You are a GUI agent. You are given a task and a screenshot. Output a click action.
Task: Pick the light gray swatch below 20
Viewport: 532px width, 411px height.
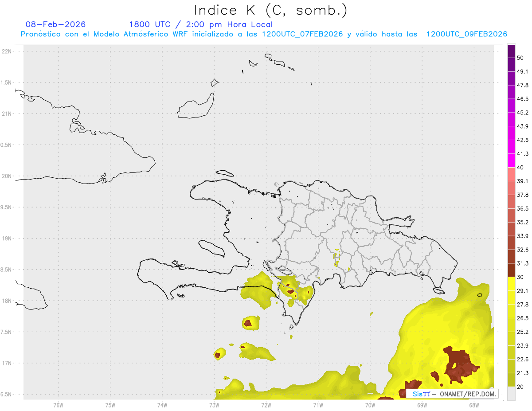tap(512, 393)
